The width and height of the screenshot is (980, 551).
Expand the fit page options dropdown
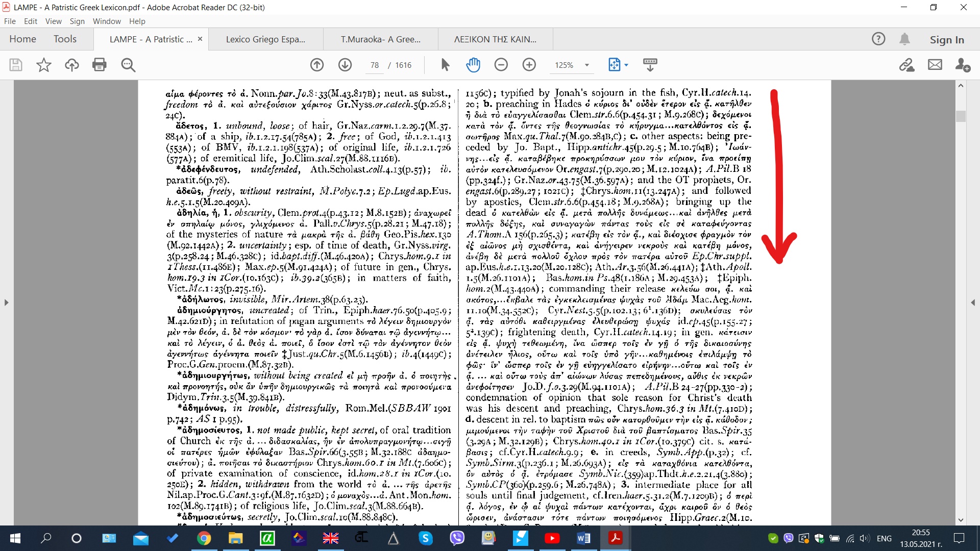click(x=626, y=65)
